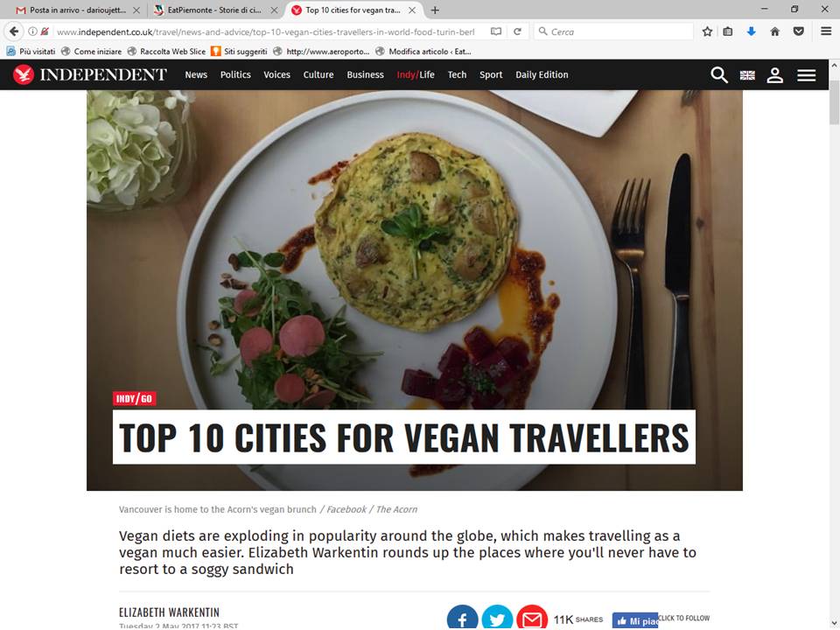Follow the Facebook photo credit link

click(x=346, y=509)
